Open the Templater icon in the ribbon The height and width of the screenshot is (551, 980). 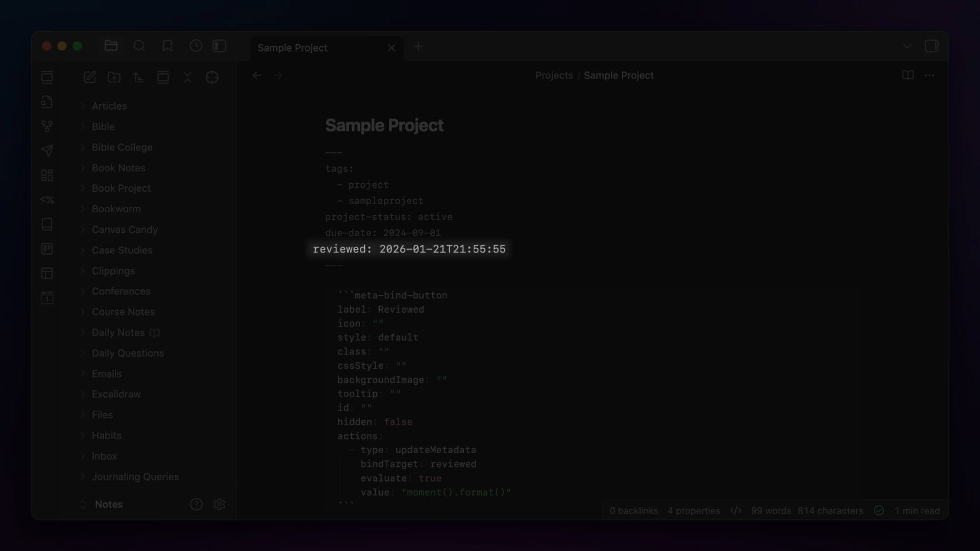coord(47,199)
